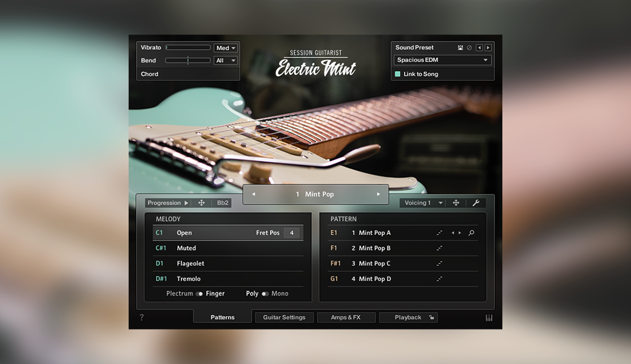Screen dimensions: 631x364
Task: Click move icon next to Progression
Action: click(201, 203)
